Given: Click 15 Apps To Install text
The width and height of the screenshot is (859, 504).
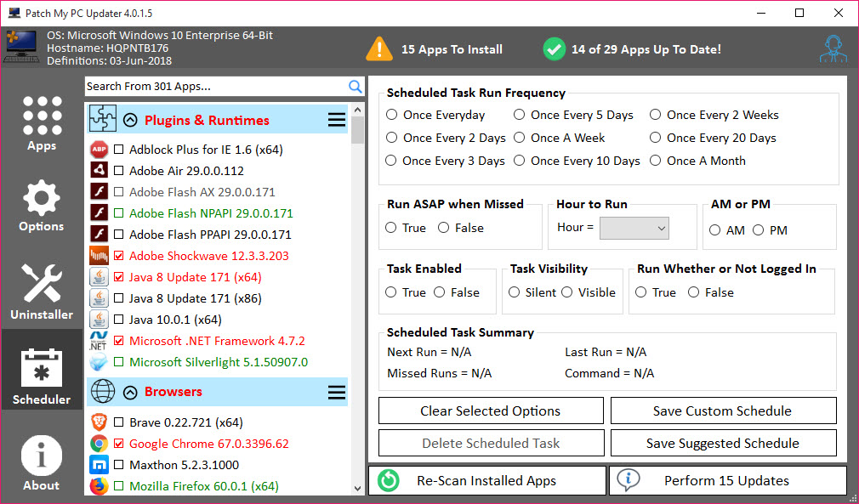Looking at the screenshot, I should click(x=452, y=49).
